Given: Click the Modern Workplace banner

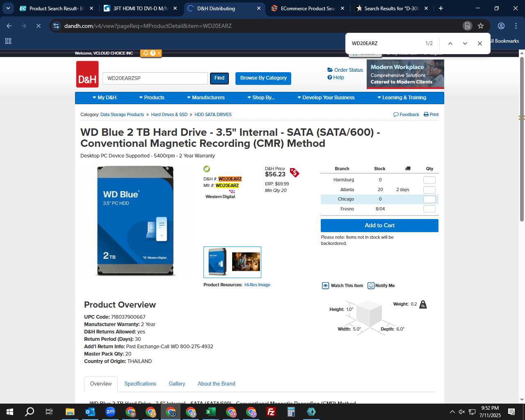Looking at the screenshot, I should pyautogui.click(x=405, y=74).
